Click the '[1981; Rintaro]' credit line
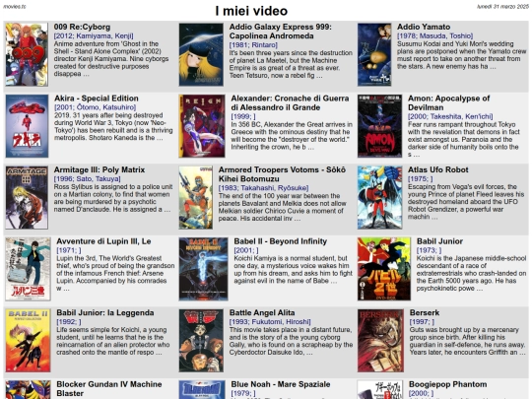The height and width of the screenshot is (399, 532). tap(253, 45)
